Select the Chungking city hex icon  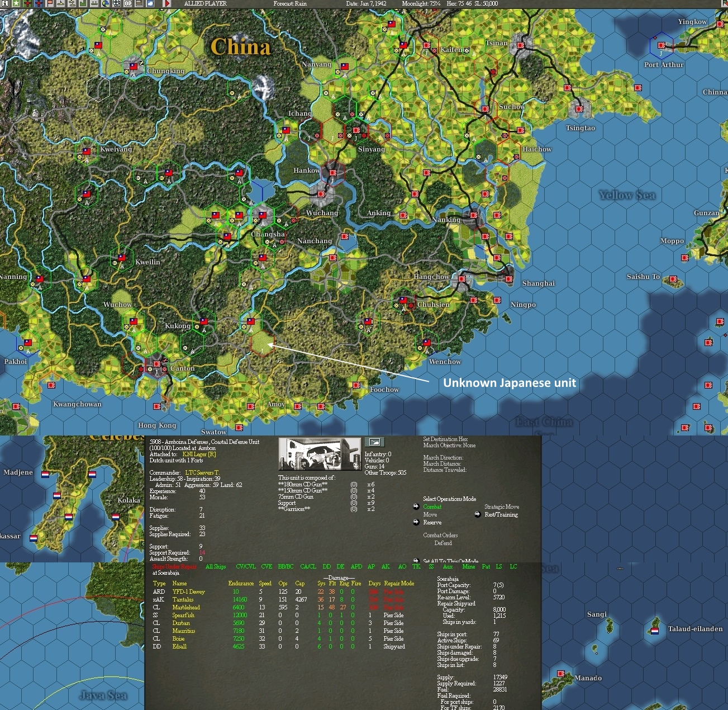pyautogui.click(x=133, y=67)
